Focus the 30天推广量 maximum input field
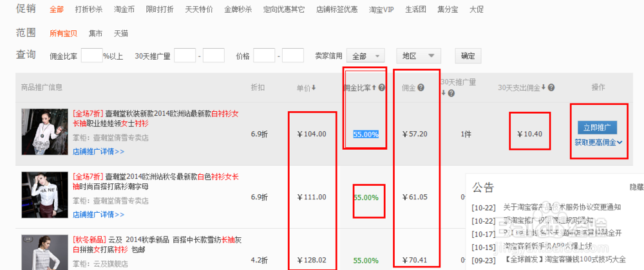The width and height of the screenshot is (644, 270). pos(214,56)
